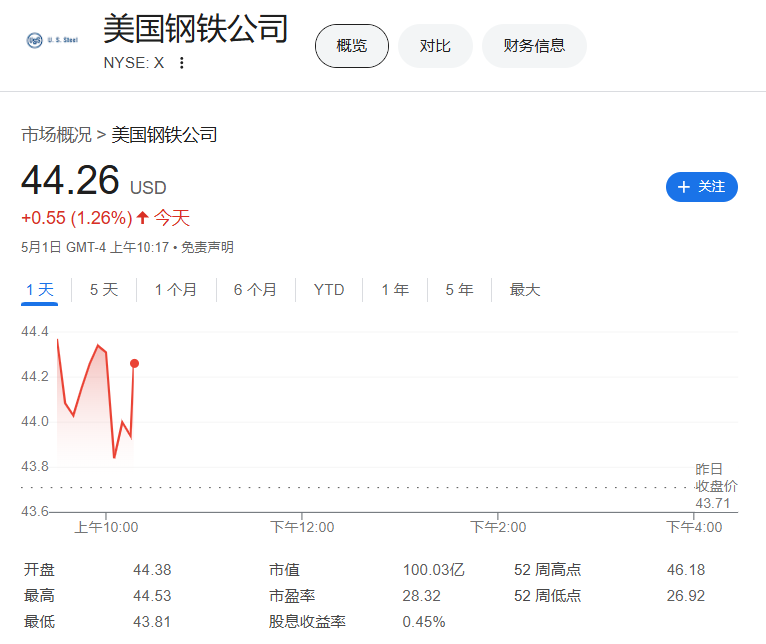Click 美国钢铁公司 in the breadcrumb
This screenshot has height=644, width=766.
[165, 135]
